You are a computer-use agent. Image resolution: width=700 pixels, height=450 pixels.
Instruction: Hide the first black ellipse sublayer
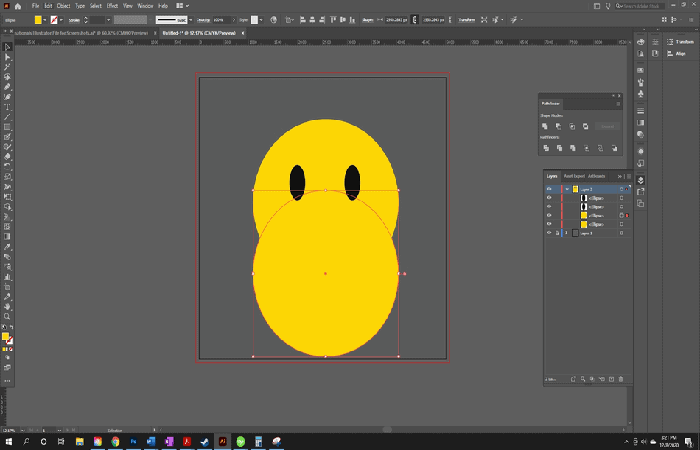(549, 198)
